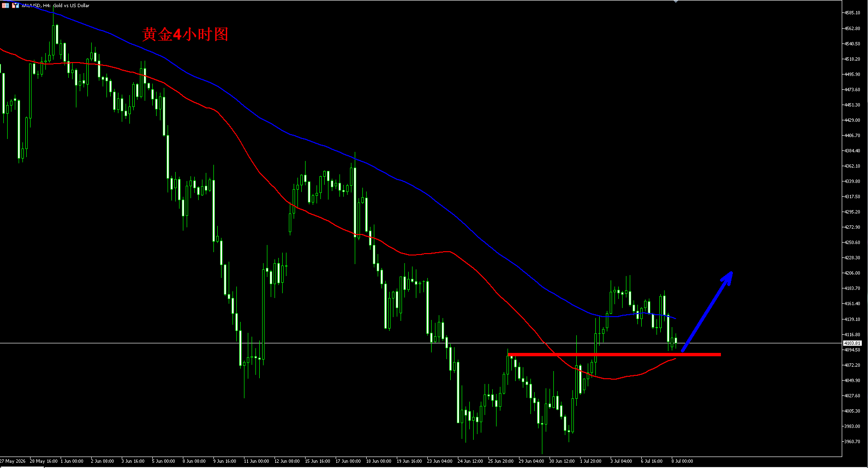Click the 3983.00 price scale label
This screenshot has width=868, height=468.
tap(852, 426)
